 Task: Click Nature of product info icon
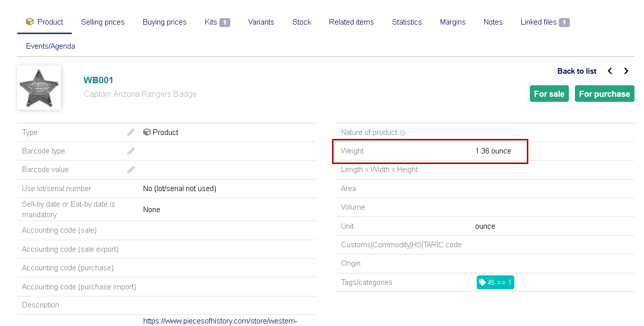(403, 133)
